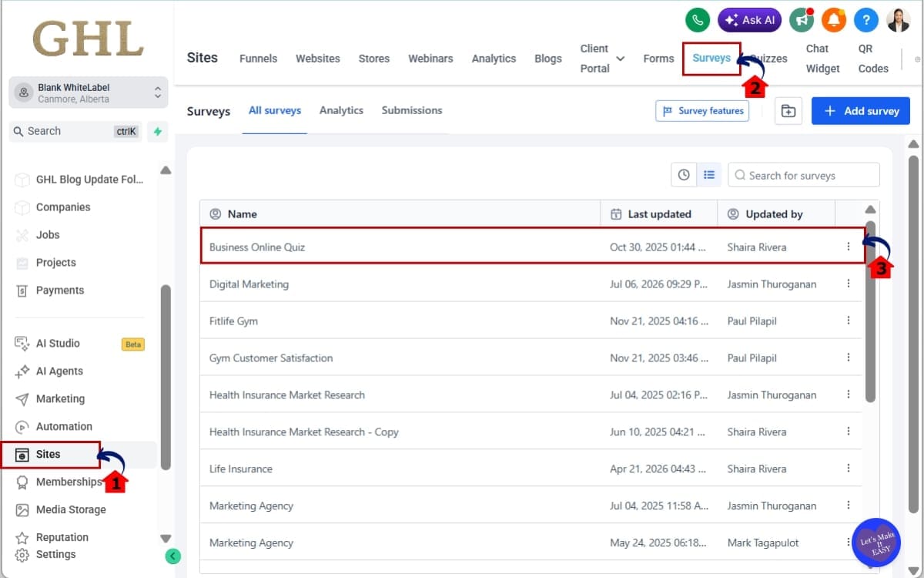This screenshot has width=924, height=578.
Task: Switch to recent view clock icon
Action: (x=684, y=175)
